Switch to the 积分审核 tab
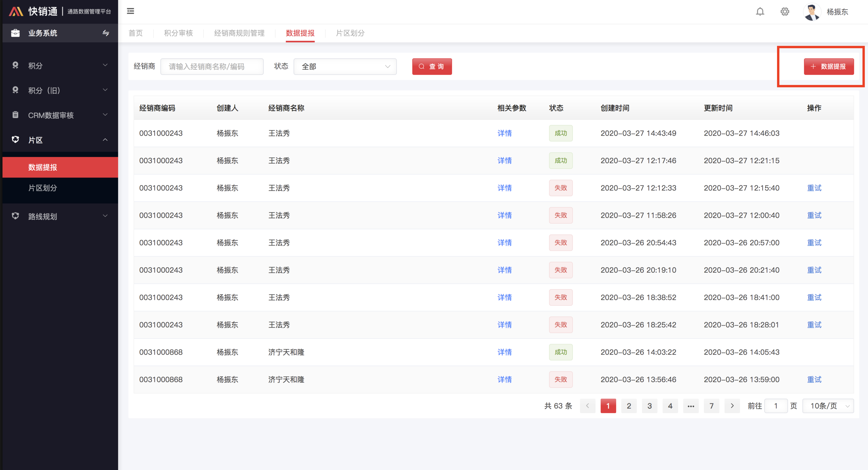Image resolution: width=868 pixels, height=470 pixels. 178,33
